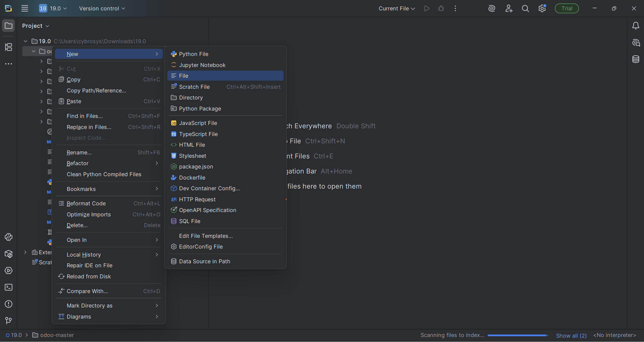This screenshot has height=342, width=644.
Task: Open the Problems tool window
Action: [x=9, y=304]
